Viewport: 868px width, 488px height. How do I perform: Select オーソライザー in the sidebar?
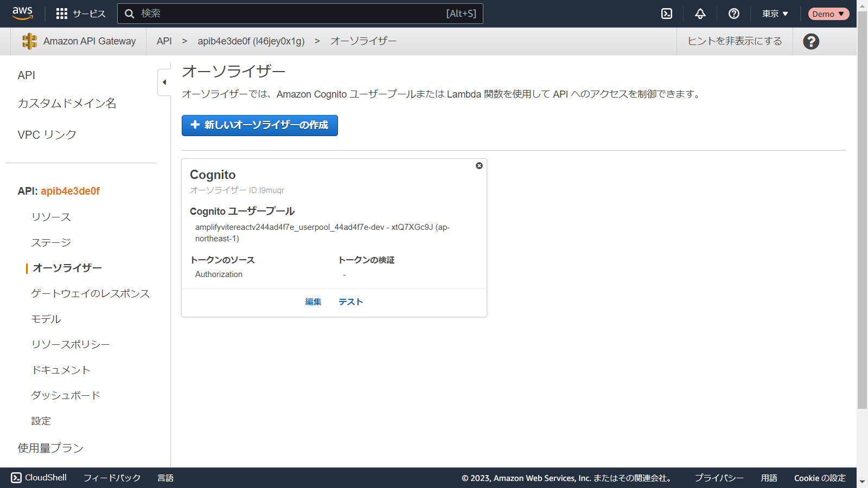(x=67, y=268)
